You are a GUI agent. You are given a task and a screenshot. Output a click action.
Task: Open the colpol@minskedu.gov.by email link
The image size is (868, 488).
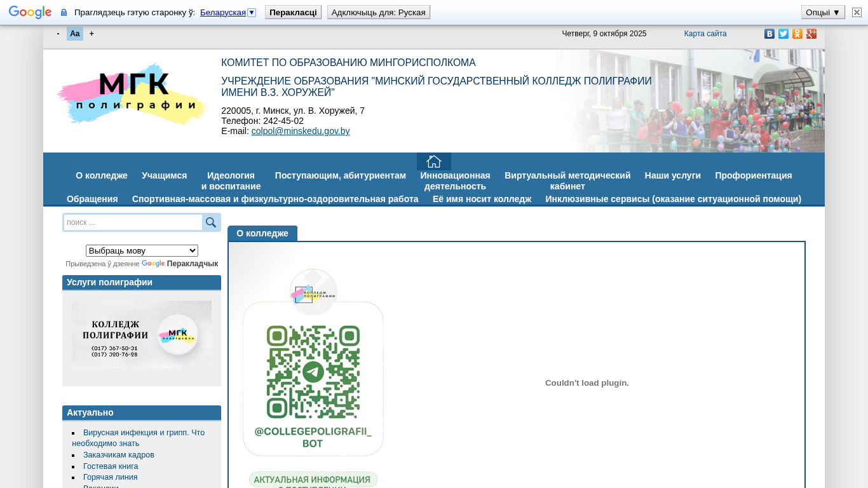pos(301,131)
